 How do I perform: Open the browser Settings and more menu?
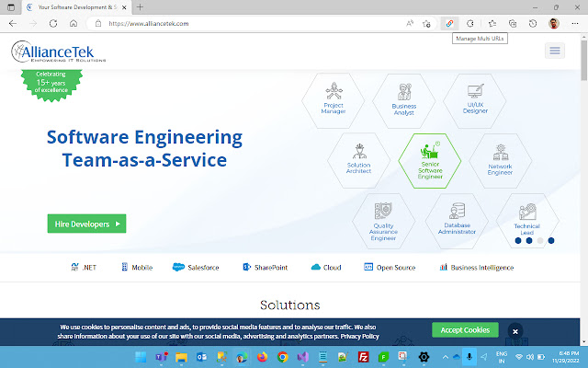575,24
